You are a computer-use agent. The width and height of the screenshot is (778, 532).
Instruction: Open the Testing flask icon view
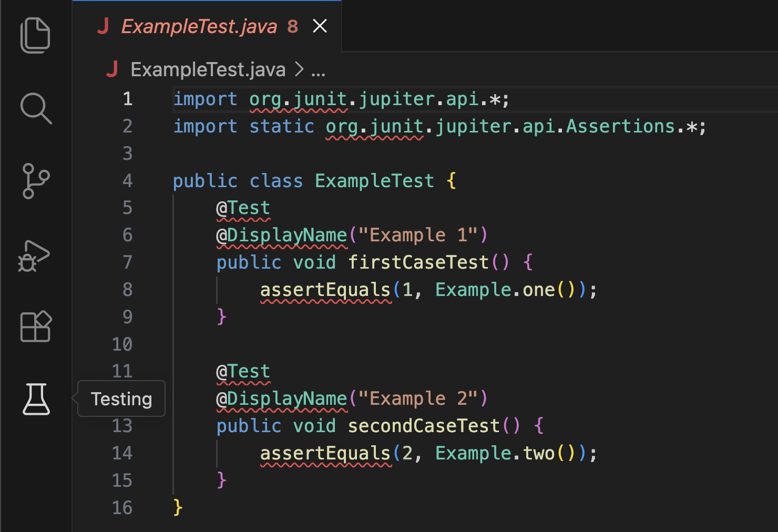click(36, 399)
